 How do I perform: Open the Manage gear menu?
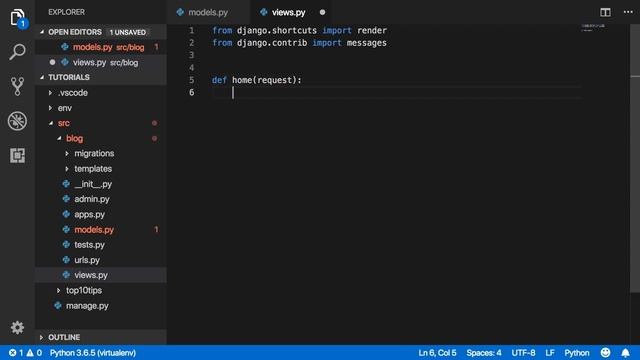click(x=17, y=327)
